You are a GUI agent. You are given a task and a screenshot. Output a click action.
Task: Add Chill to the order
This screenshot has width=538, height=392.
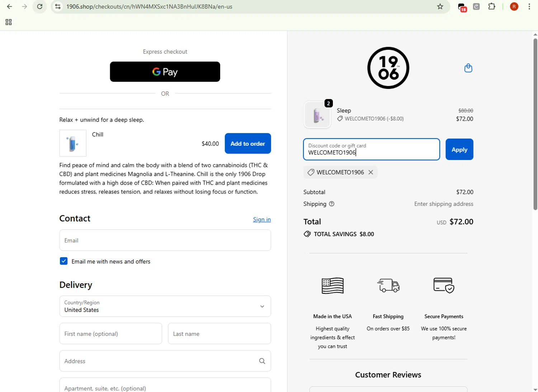tap(248, 143)
